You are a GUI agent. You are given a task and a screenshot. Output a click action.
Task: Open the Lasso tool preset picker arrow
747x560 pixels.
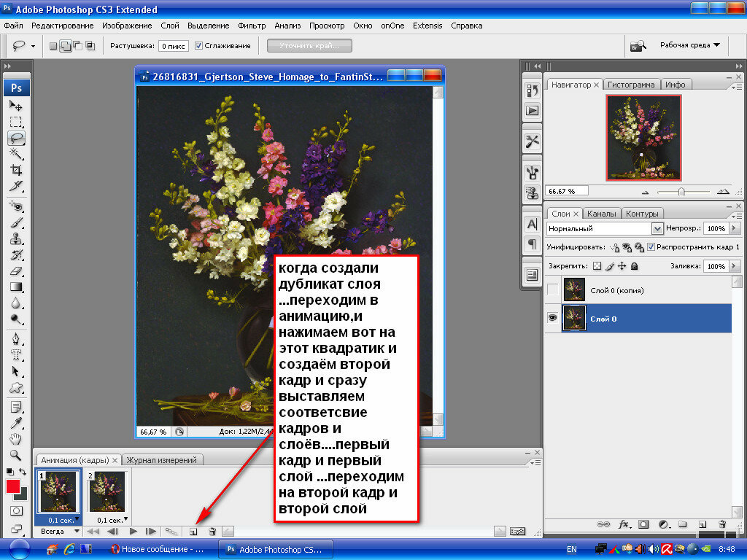click(x=33, y=46)
